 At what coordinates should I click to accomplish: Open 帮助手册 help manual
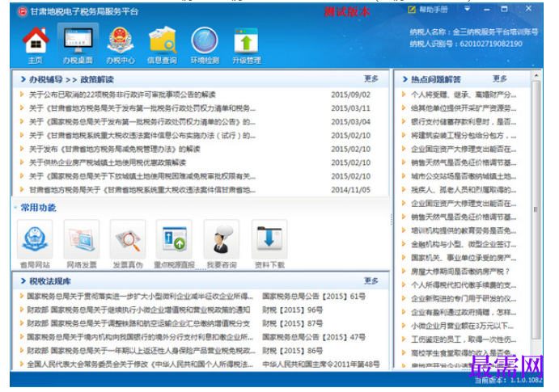428,10
